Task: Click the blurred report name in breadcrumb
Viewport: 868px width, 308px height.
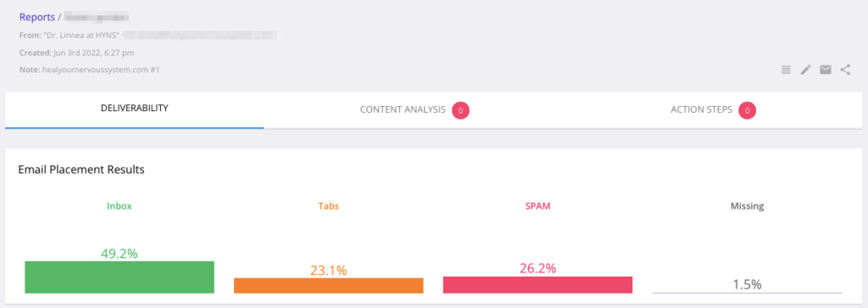Action: click(x=97, y=17)
